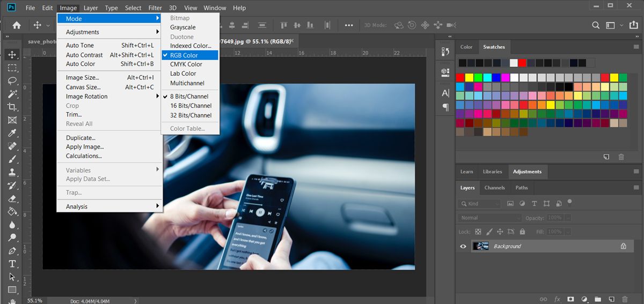
Task: Hide the Background layer using eye icon
Action: 463,246
